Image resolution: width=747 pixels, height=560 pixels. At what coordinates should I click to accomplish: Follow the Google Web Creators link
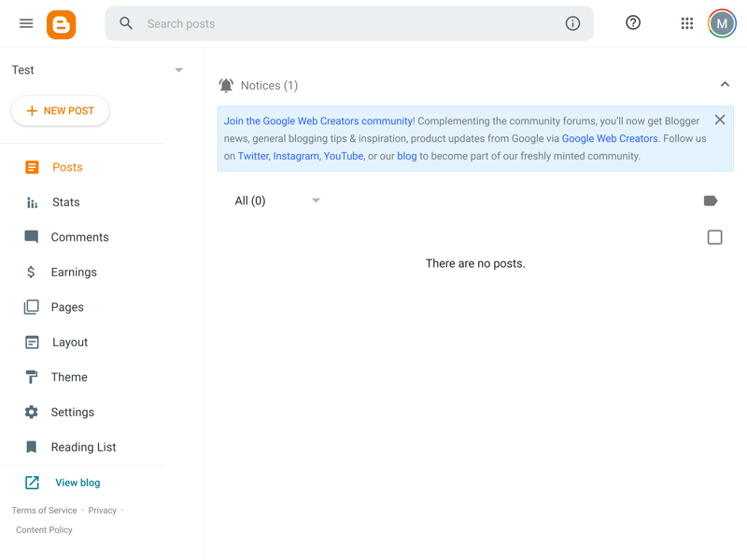(610, 138)
